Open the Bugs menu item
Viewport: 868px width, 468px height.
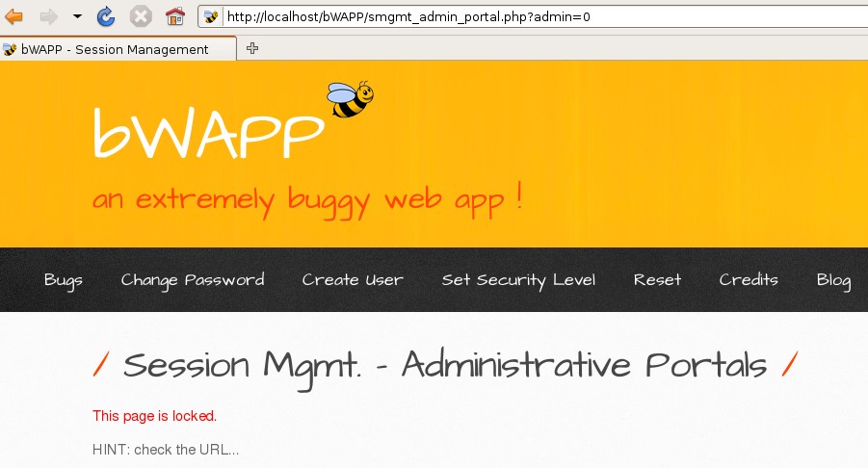64,280
